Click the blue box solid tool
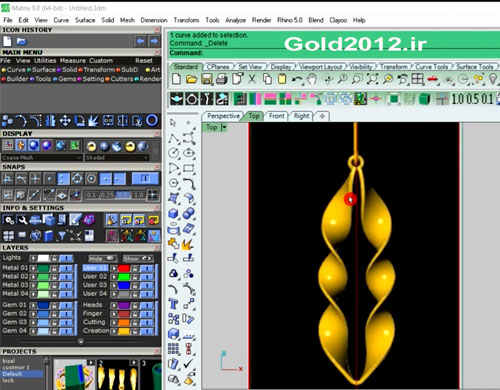 173,213
